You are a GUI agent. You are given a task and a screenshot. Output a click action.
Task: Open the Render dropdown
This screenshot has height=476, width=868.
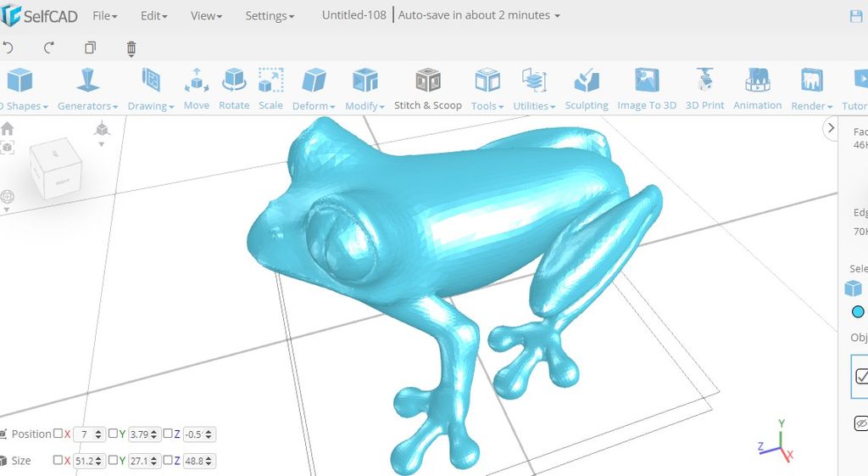[x=811, y=88]
